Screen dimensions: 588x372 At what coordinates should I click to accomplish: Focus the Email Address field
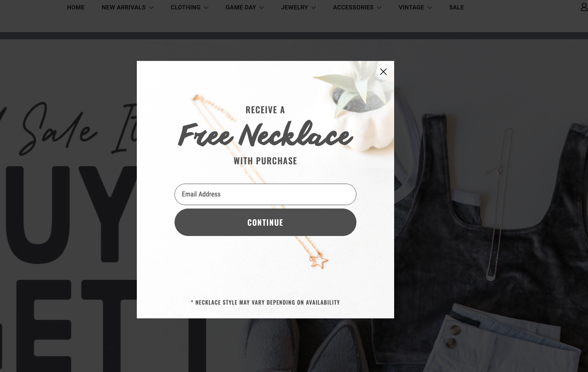265,194
